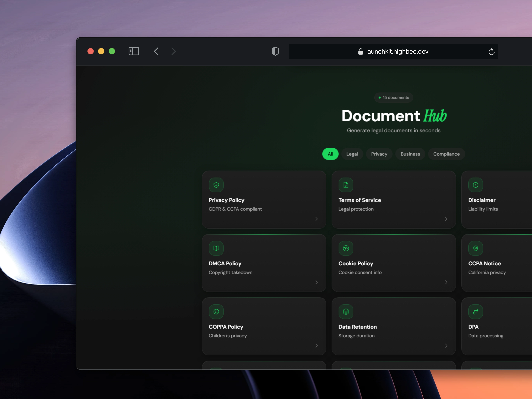Click the Terms of Service document icon
This screenshot has height=399, width=532.
[x=346, y=185]
